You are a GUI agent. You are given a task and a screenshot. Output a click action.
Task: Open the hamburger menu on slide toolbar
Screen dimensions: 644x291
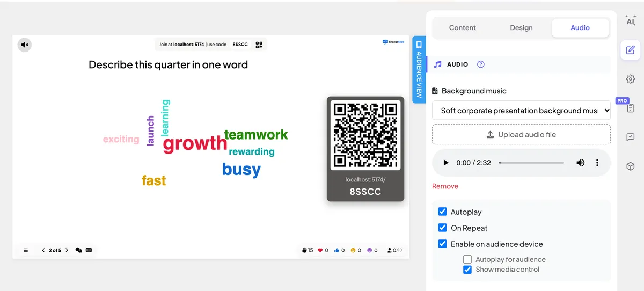(x=26, y=250)
